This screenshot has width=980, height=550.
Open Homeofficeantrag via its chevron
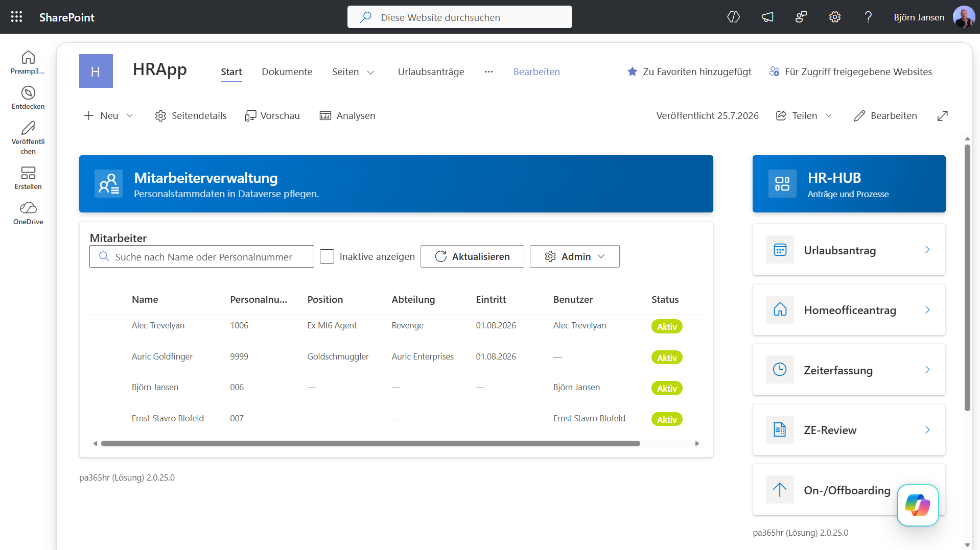pyautogui.click(x=927, y=309)
